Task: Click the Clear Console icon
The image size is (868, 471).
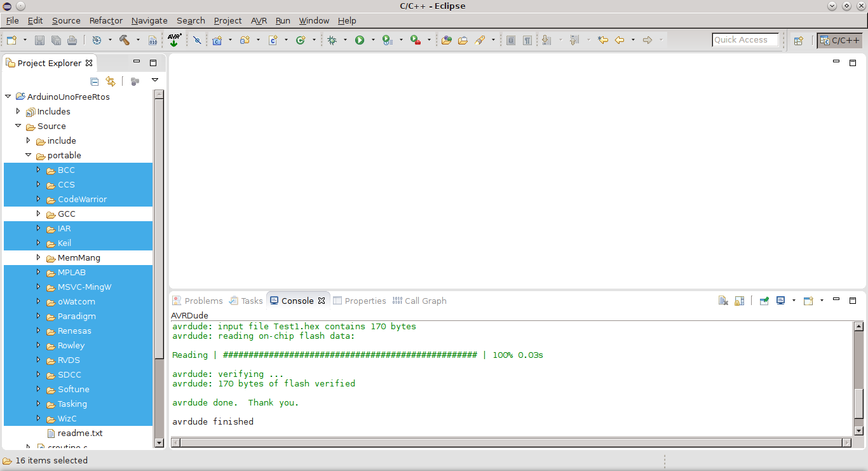Action: click(x=723, y=301)
